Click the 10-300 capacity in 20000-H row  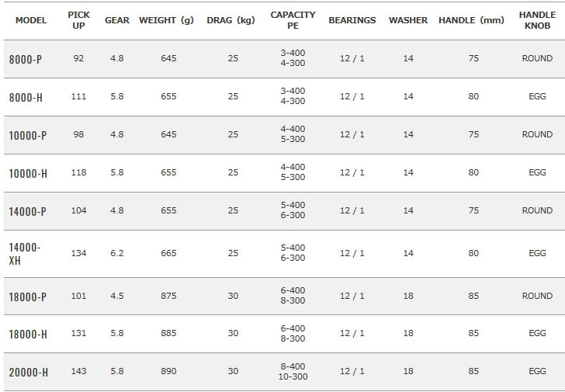[293, 377]
